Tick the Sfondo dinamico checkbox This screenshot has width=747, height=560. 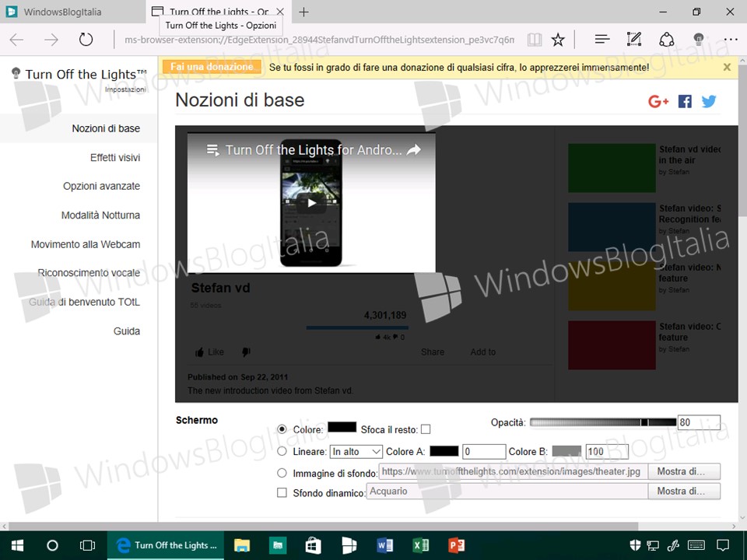[282, 492]
